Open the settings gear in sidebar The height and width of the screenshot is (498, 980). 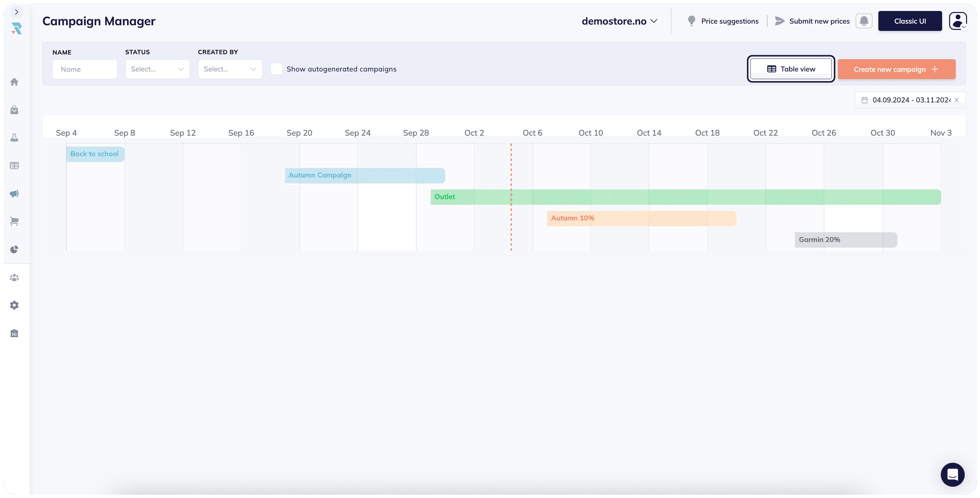coord(15,305)
